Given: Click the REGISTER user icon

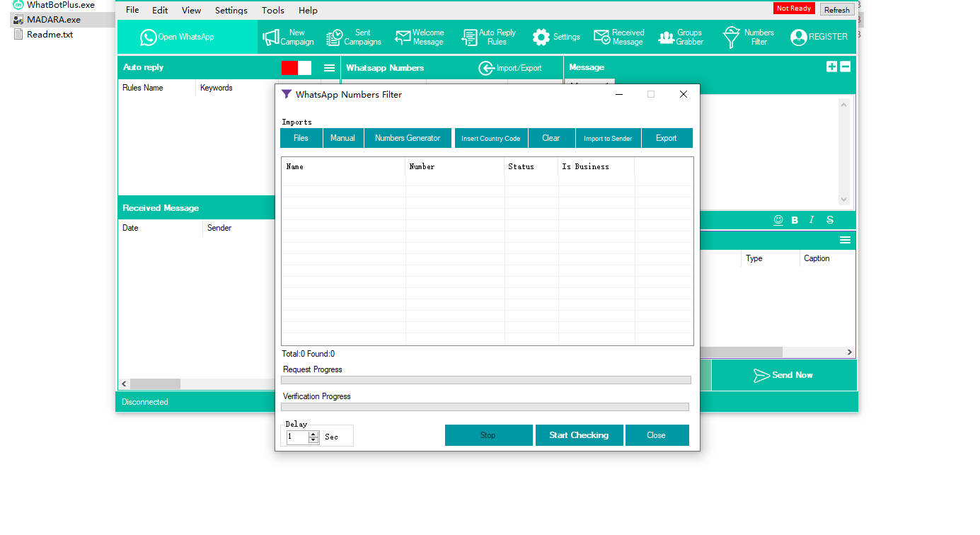Looking at the screenshot, I should coord(799,38).
